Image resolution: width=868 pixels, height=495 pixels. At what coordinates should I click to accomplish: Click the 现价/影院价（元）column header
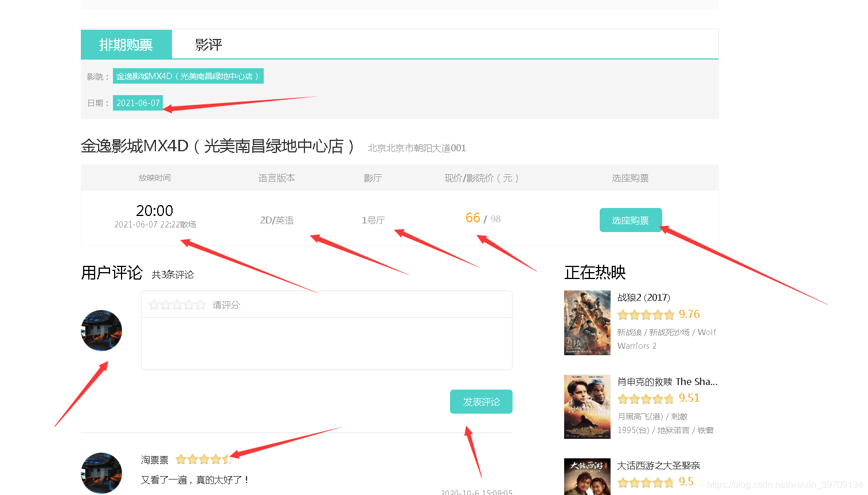pos(482,178)
